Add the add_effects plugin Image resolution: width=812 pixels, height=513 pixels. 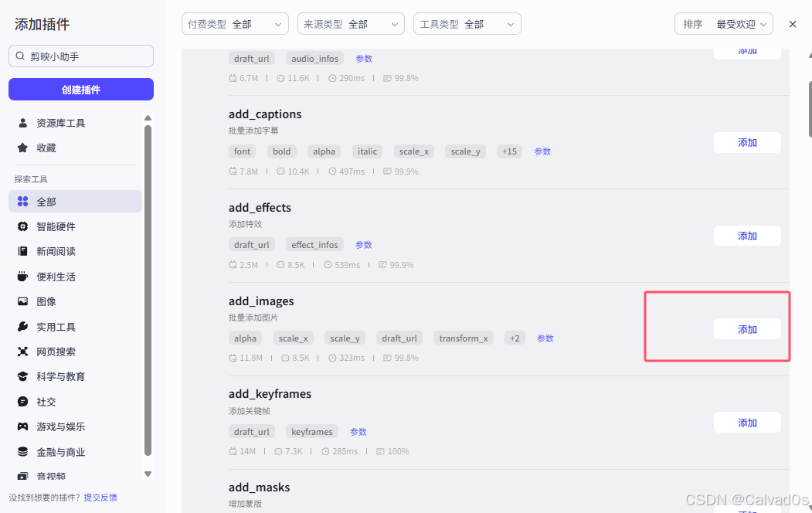click(x=747, y=236)
